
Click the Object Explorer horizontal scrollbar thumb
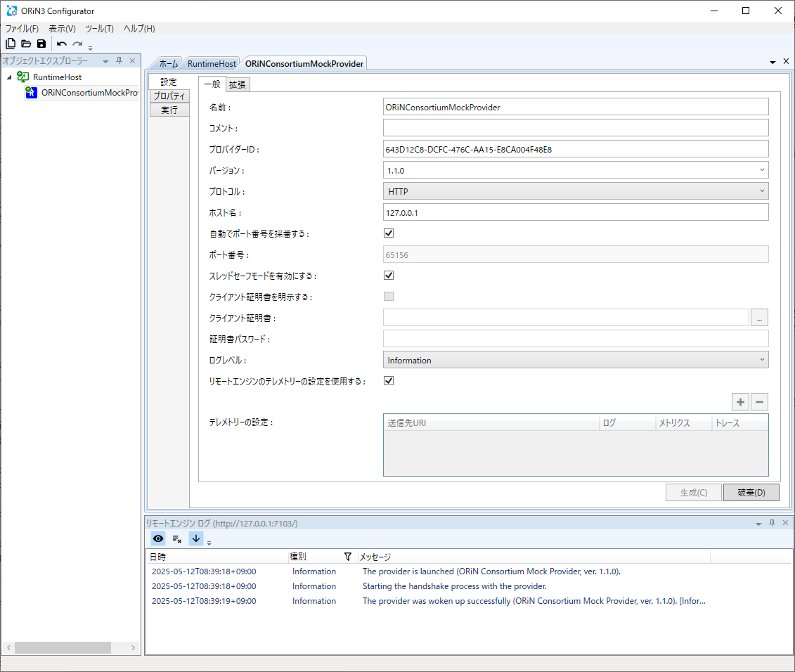pyautogui.click(x=63, y=647)
